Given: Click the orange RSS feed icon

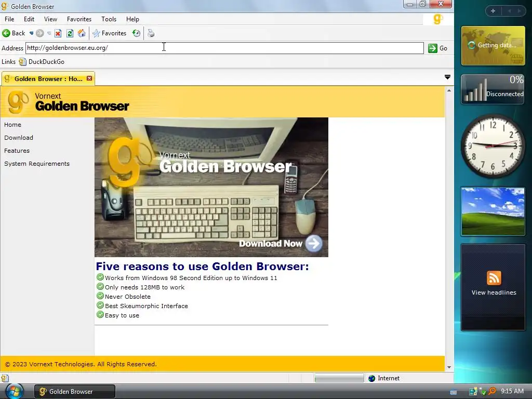Looking at the screenshot, I should pyautogui.click(x=494, y=278).
